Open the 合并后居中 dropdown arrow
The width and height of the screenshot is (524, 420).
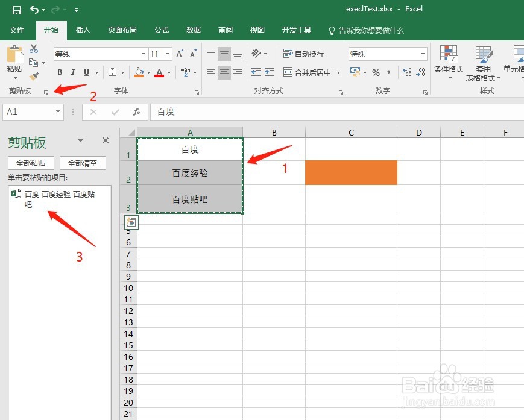pos(338,72)
